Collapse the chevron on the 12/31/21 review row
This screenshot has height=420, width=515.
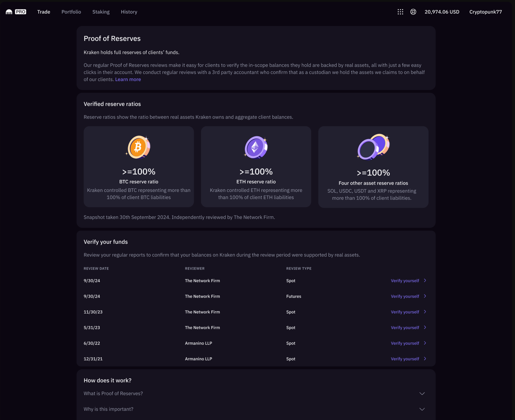(x=425, y=359)
